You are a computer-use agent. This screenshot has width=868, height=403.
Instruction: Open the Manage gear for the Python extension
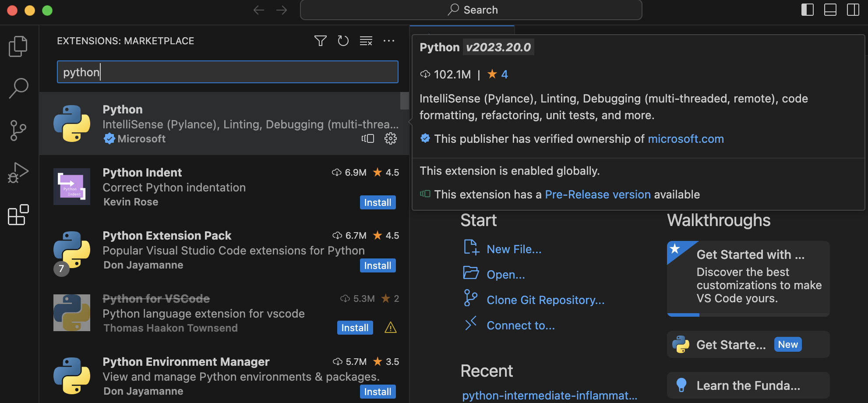click(390, 138)
